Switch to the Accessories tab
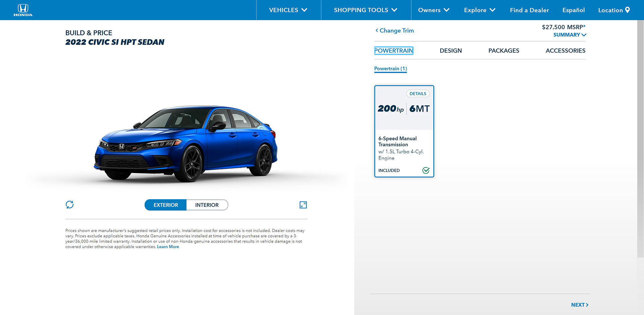Viewport: 644px width, 315px height. 566,51
